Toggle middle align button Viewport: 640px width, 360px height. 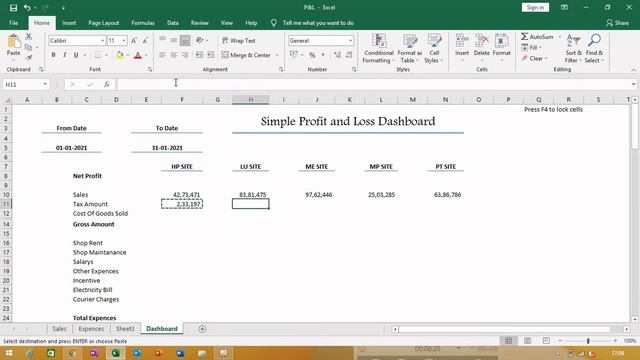(x=173, y=40)
